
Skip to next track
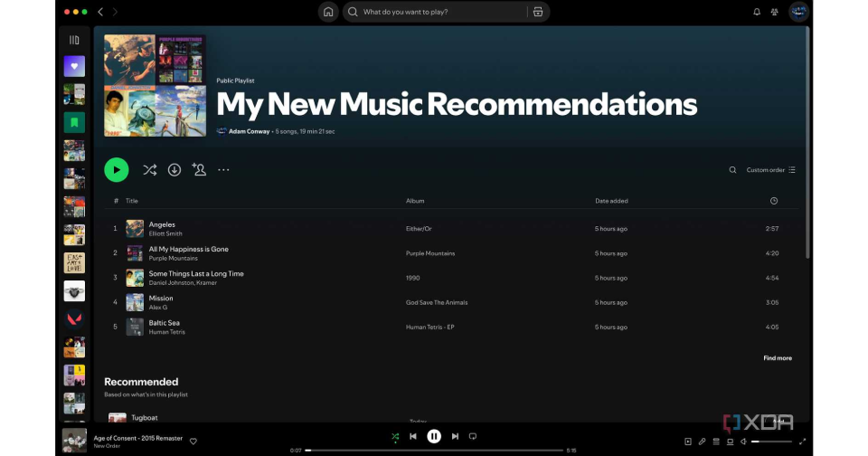click(x=455, y=437)
